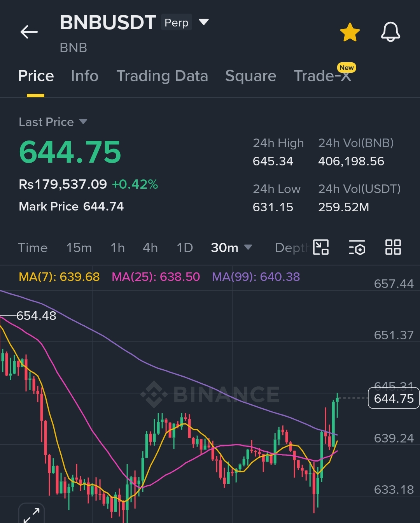
Task: Expand chart to fullscreen
Action: pos(31,514)
